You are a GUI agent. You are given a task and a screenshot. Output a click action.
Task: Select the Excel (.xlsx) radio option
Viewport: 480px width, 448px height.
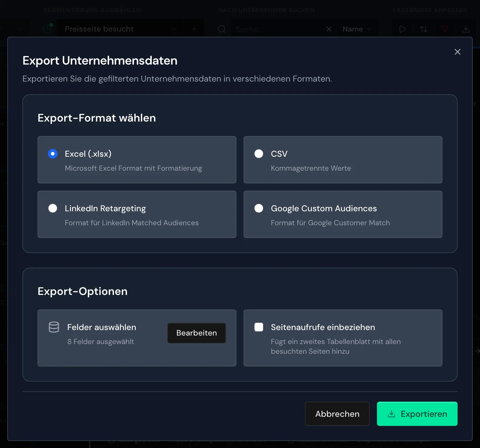click(x=53, y=154)
